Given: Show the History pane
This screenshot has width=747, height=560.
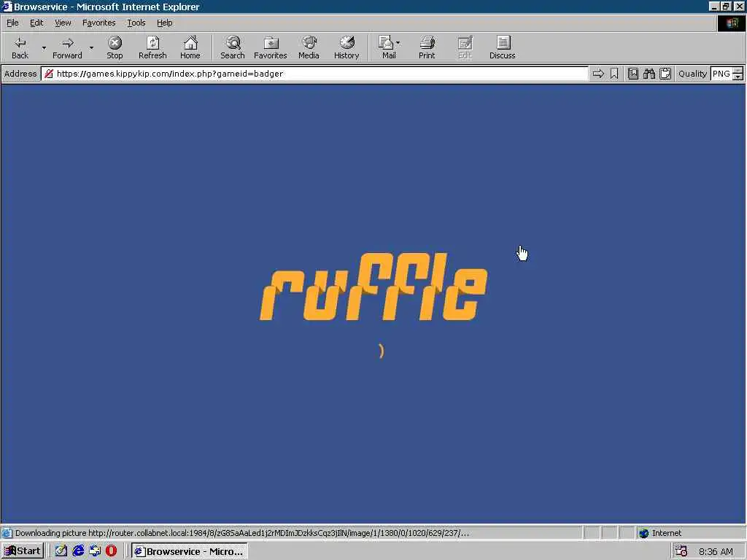Looking at the screenshot, I should (x=347, y=47).
